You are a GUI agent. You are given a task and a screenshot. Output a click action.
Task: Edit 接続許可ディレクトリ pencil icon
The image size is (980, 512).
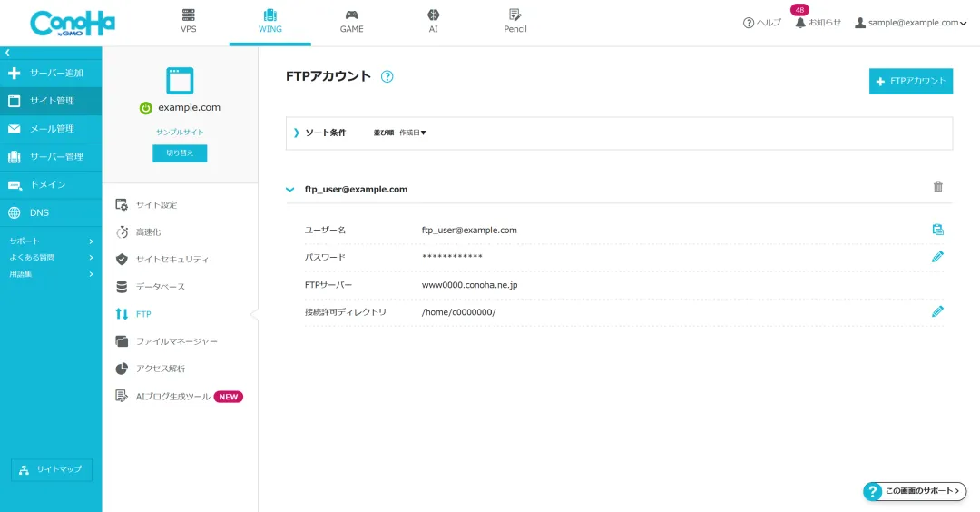(937, 311)
